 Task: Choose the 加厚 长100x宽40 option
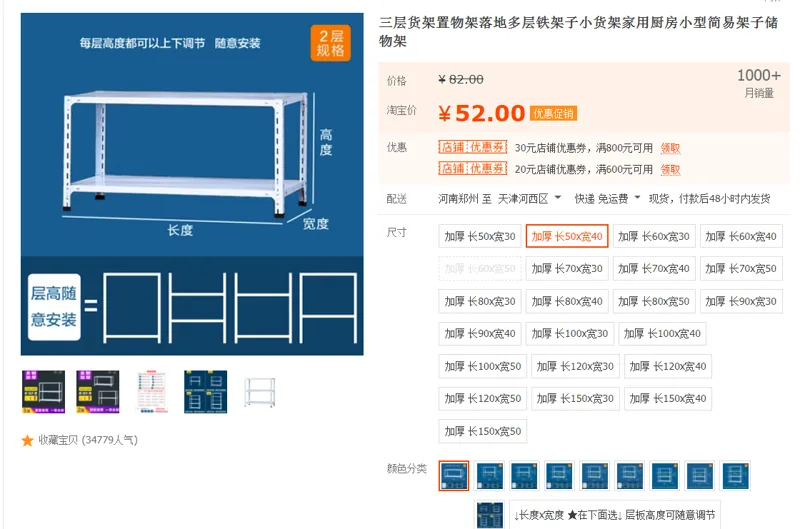662,334
